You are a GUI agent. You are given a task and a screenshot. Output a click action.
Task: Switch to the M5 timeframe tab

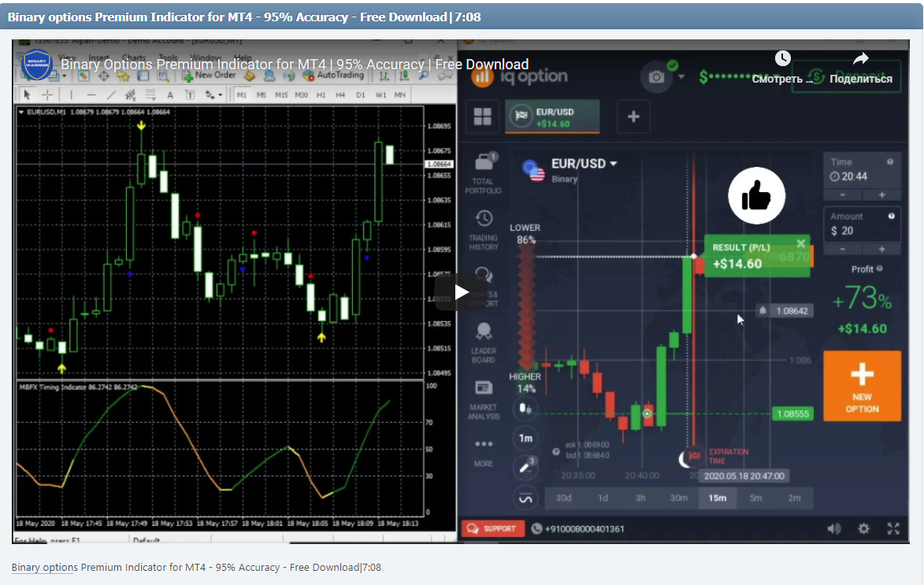260,94
